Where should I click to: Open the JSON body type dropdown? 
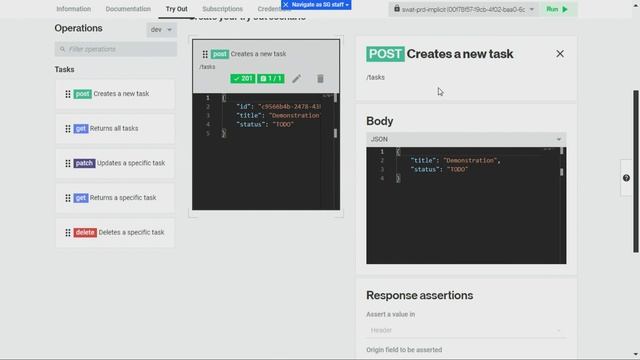point(466,139)
